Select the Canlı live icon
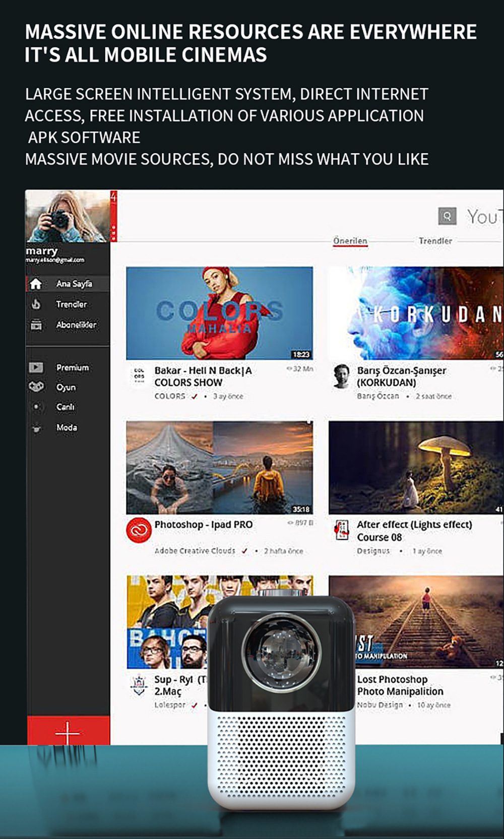 tap(36, 407)
